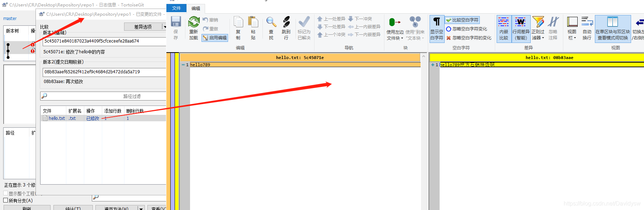Viewport: 644px width, 210px height.
Task: Sort by 扩展名 column header
Action: coord(75,111)
